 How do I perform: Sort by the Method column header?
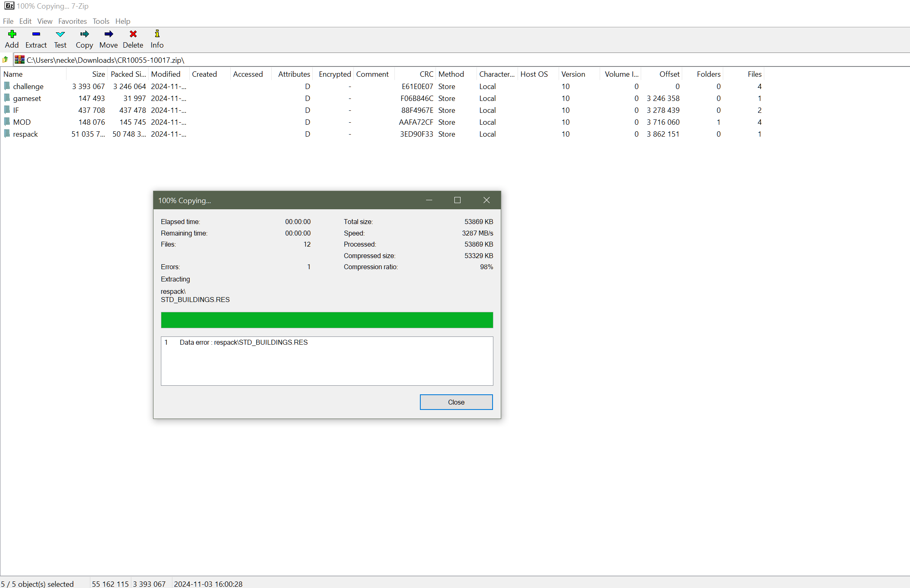click(x=456, y=74)
